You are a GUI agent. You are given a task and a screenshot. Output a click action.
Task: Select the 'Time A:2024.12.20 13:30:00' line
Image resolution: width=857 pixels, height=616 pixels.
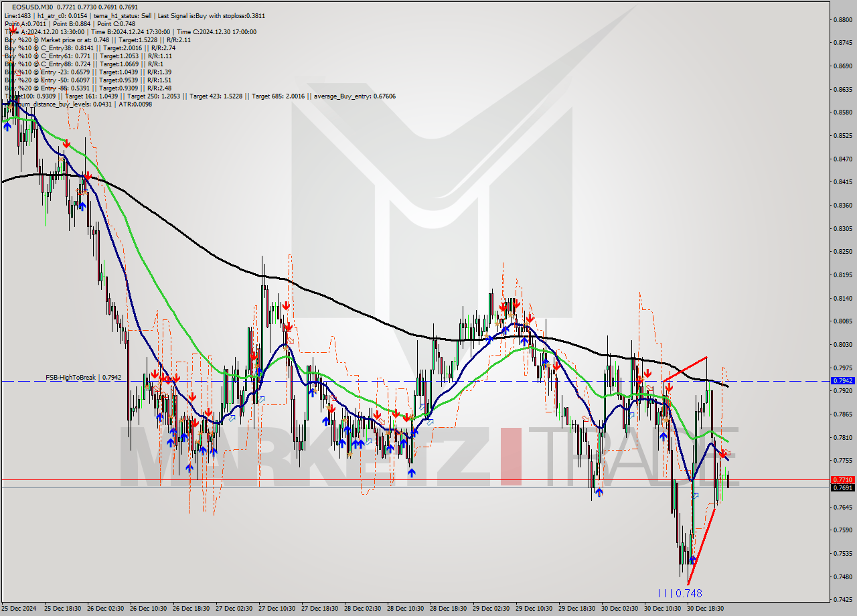point(130,31)
